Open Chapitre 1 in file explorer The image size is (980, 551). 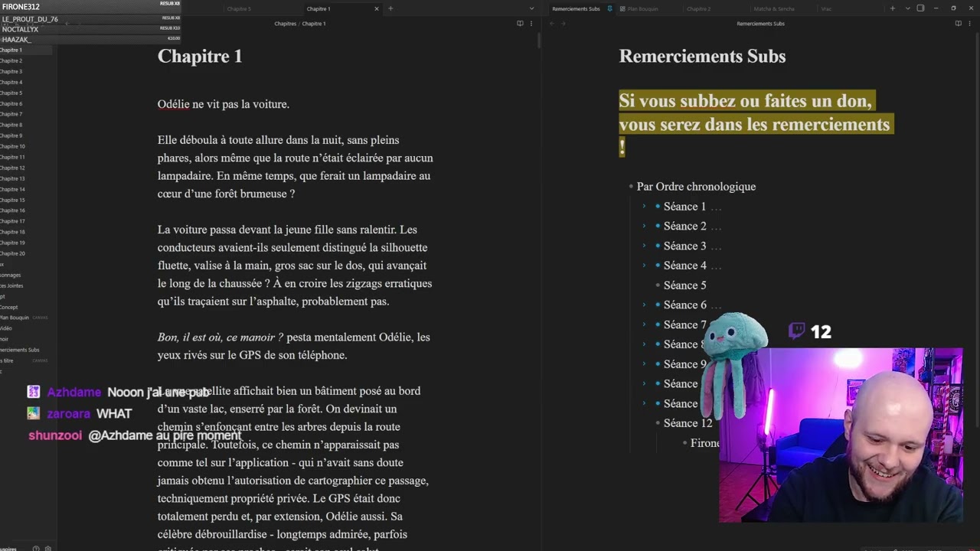pyautogui.click(x=11, y=50)
